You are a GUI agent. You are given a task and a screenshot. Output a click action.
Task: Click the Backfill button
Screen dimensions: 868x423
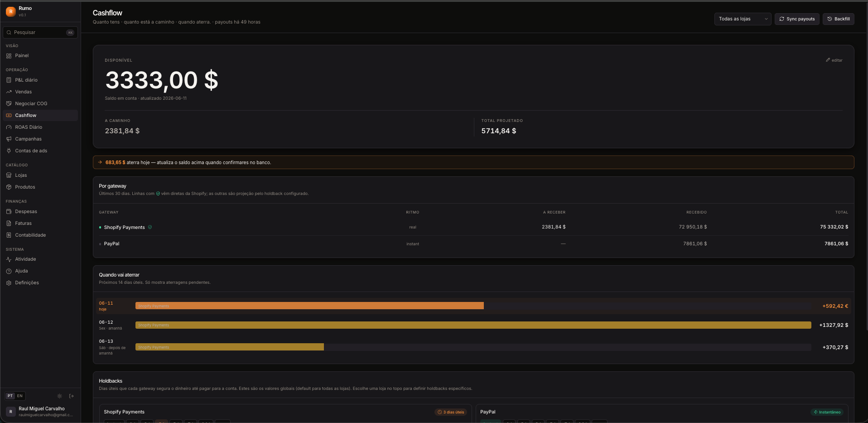pos(838,19)
